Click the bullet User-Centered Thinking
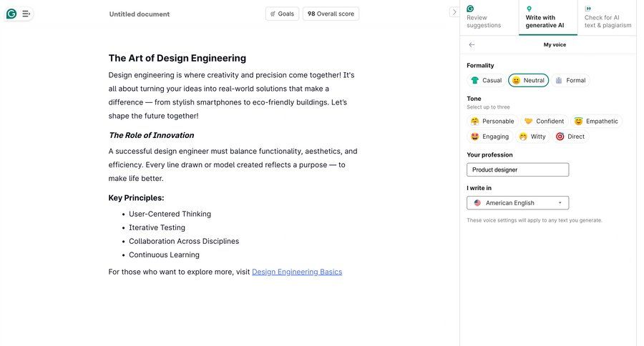This screenshot has height=346, width=644. (x=170, y=214)
